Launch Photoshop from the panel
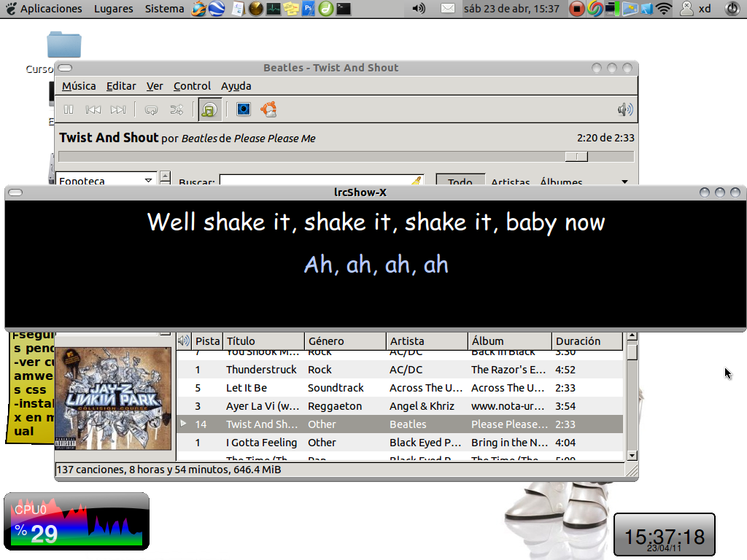This screenshot has width=747, height=560. (309, 9)
